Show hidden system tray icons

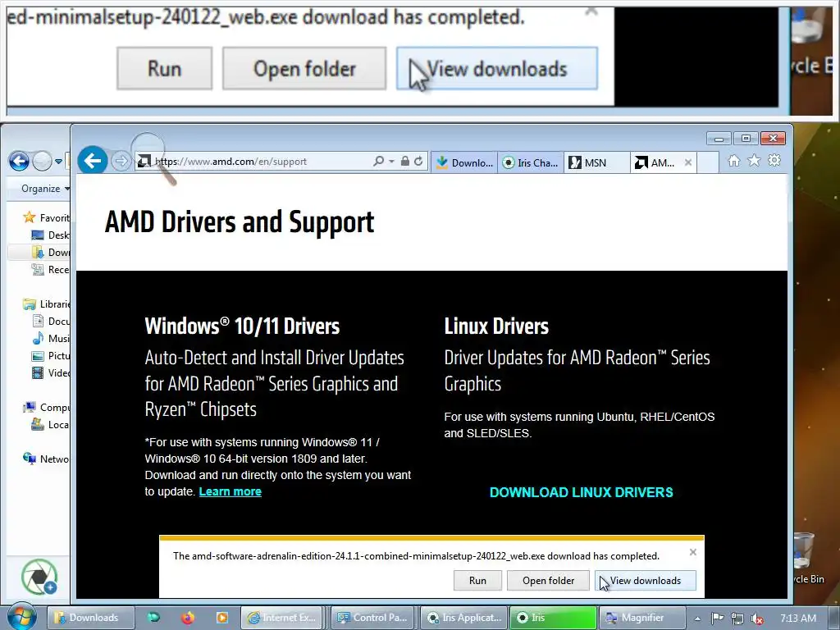coord(697,619)
